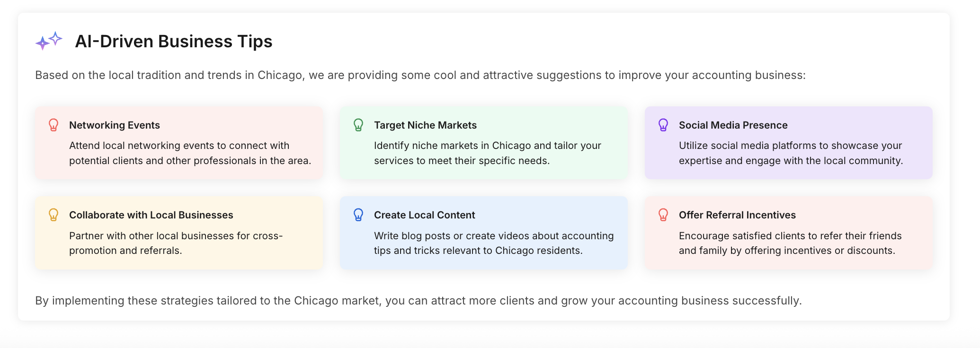Click the intro paragraph starting "Based on the local tradition"
The width and height of the screenshot is (980, 348).
[420, 75]
